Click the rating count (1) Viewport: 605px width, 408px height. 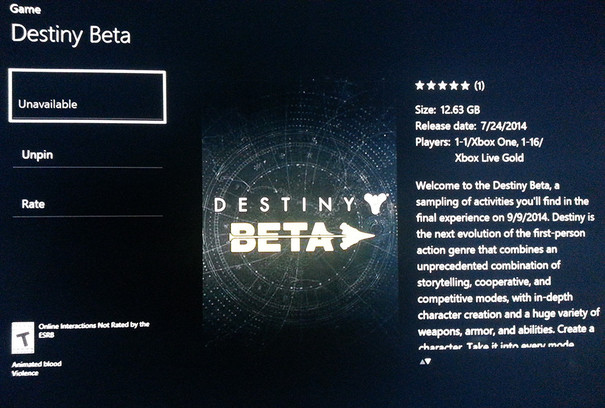point(479,85)
